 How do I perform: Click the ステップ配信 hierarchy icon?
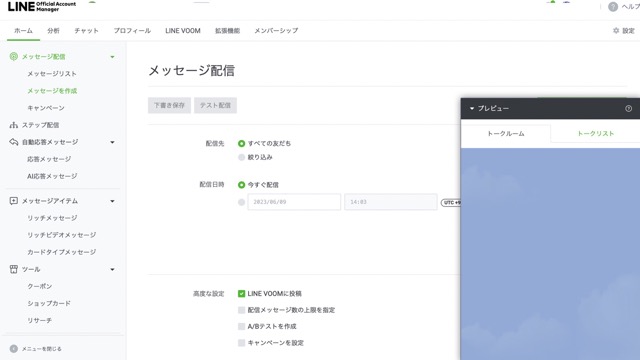point(13,125)
